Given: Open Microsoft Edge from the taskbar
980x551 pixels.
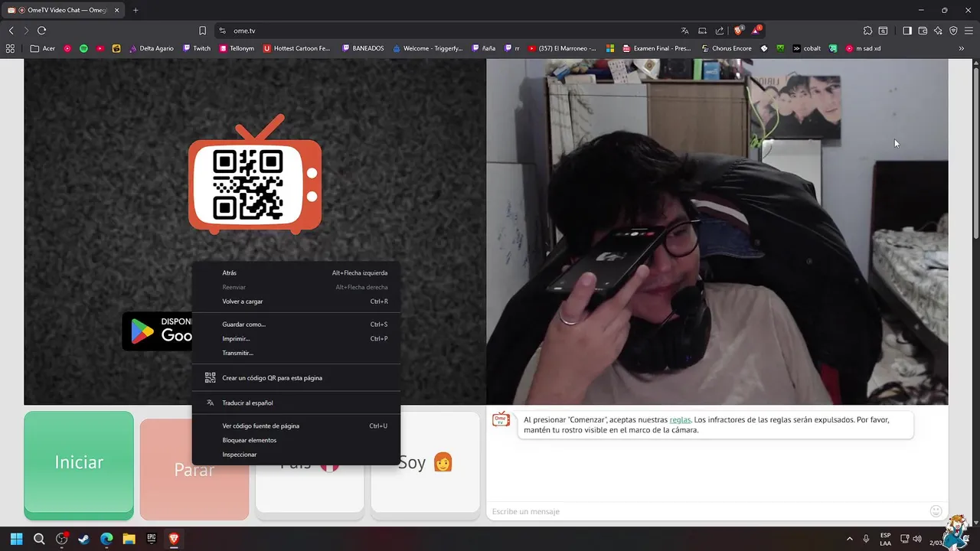Looking at the screenshot, I should (x=106, y=539).
